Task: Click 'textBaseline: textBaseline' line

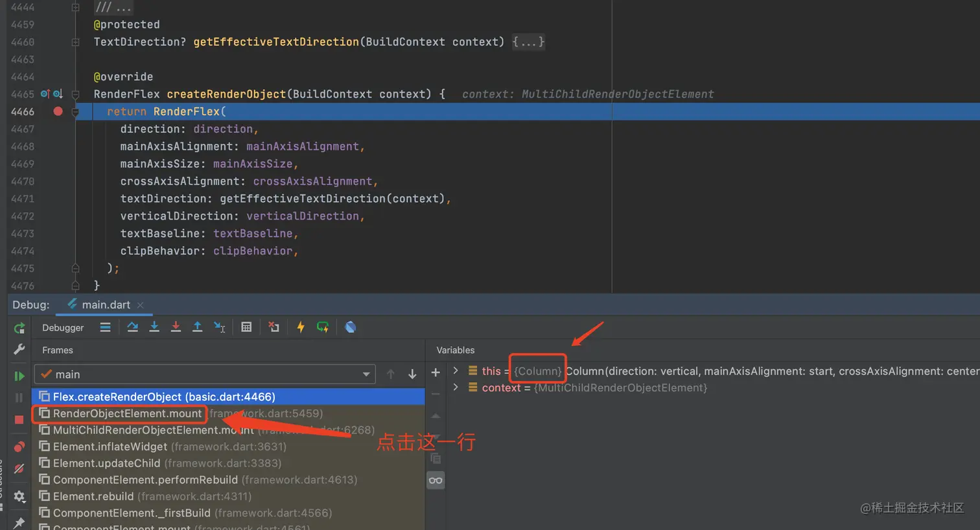Action: [209, 233]
